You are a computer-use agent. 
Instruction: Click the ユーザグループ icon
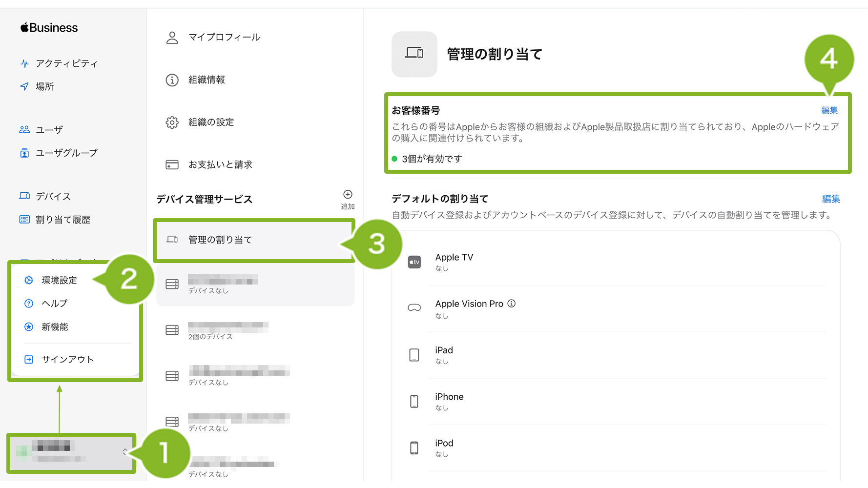point(24,153)
